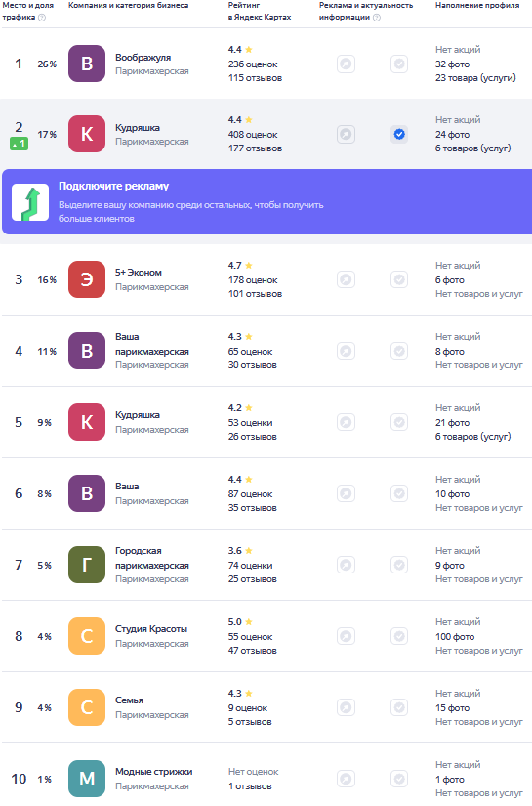Click the green arrow icon in the Подключите рекламу banner
The image size is (532, 806).
(30, 202)
